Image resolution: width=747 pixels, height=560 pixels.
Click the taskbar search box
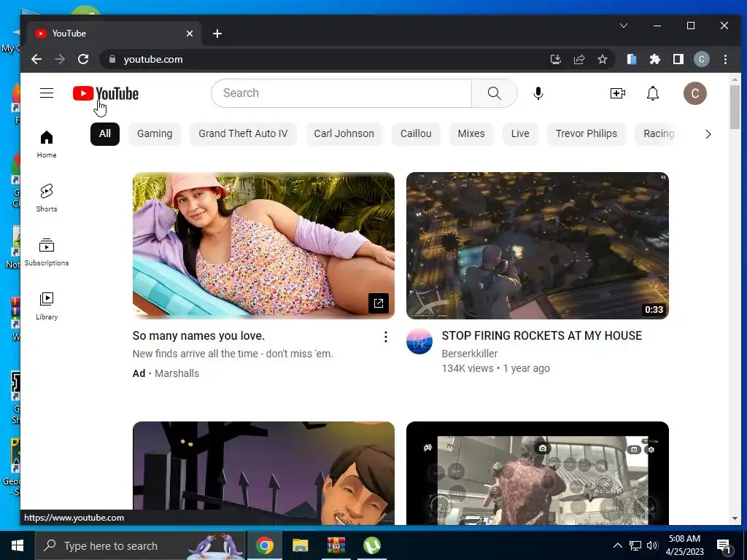[140, 545]
